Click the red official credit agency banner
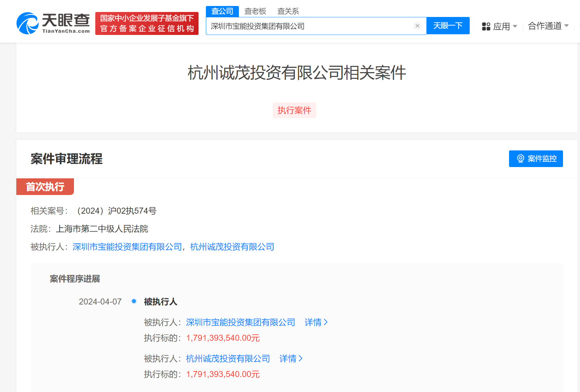Image resolution: width=580 pixels, height=392 pixels. pos(147,23)
